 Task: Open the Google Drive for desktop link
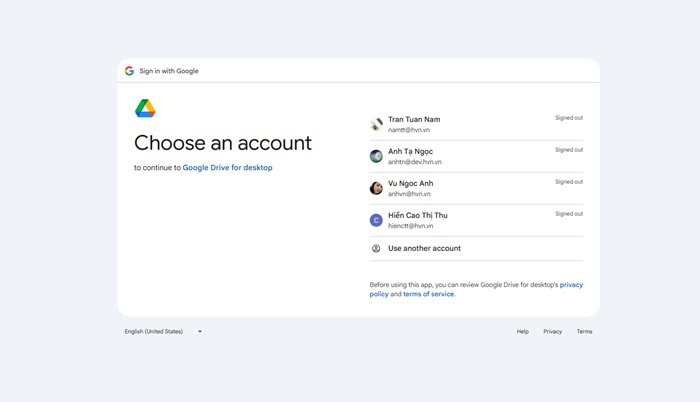227,168
